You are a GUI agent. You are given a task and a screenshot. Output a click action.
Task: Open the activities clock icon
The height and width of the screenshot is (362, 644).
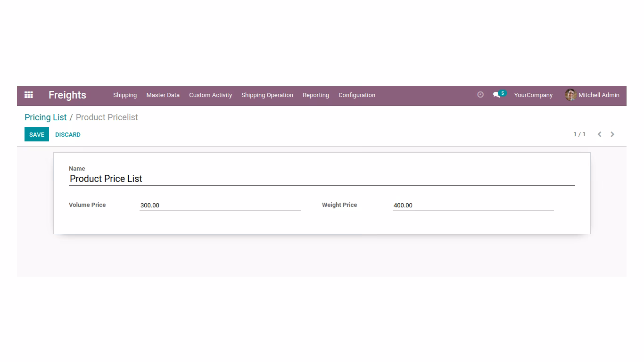tap(480, 95)
